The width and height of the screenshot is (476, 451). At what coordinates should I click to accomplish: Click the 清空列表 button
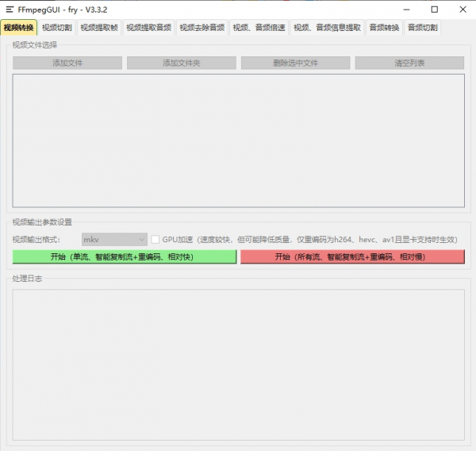point(409,63)
